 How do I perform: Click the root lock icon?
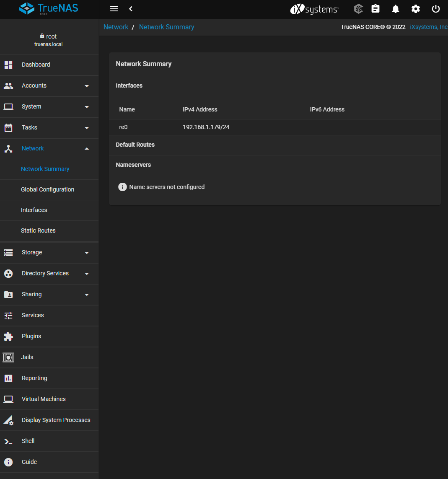pos(42,36)
